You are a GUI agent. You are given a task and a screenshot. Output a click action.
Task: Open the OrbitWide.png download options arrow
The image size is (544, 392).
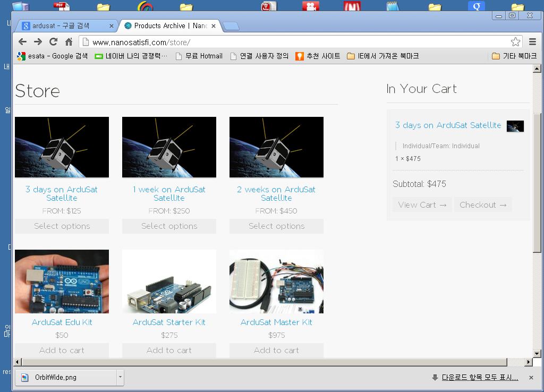(120, 377)
